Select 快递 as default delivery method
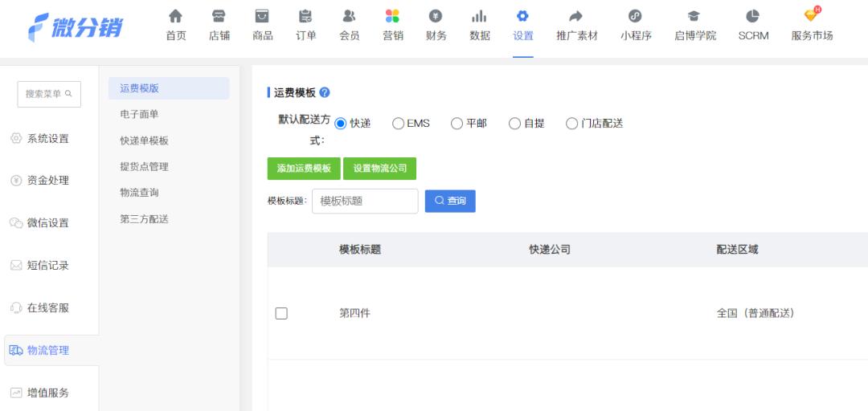The width and height of the screenshot is (868, 411). [341, 124]
